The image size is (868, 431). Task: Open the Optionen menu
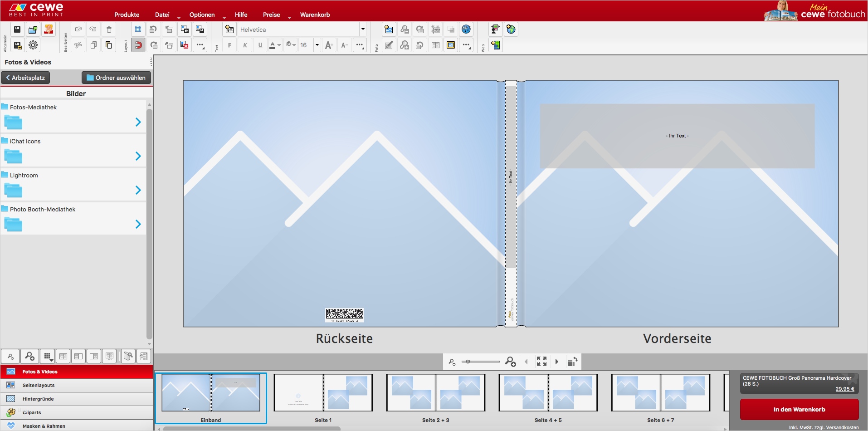[202, 15]
